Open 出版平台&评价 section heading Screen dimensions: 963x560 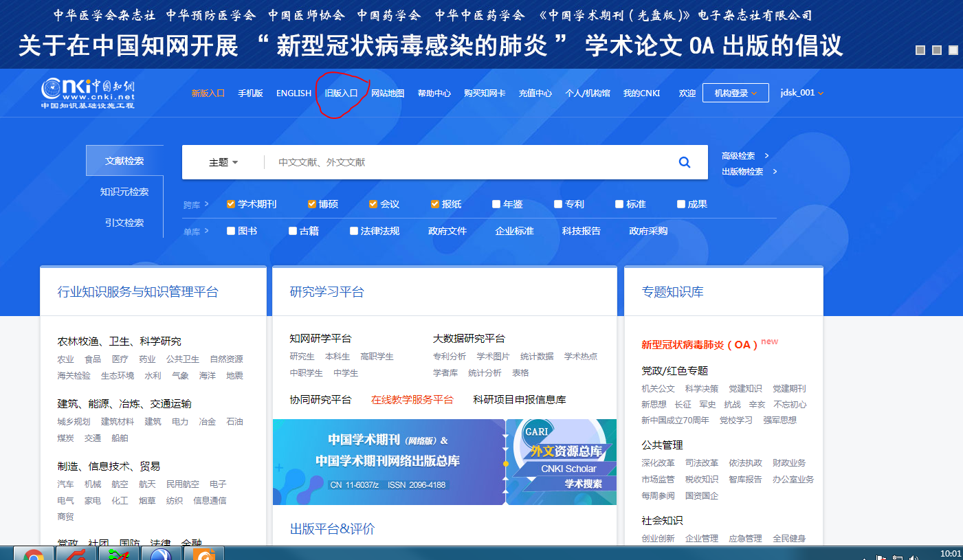[333, 528]
